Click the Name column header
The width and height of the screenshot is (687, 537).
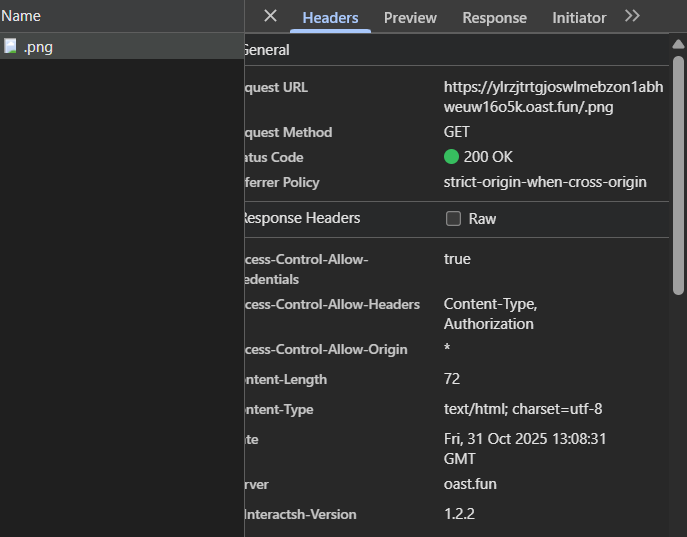click(21, 16)
